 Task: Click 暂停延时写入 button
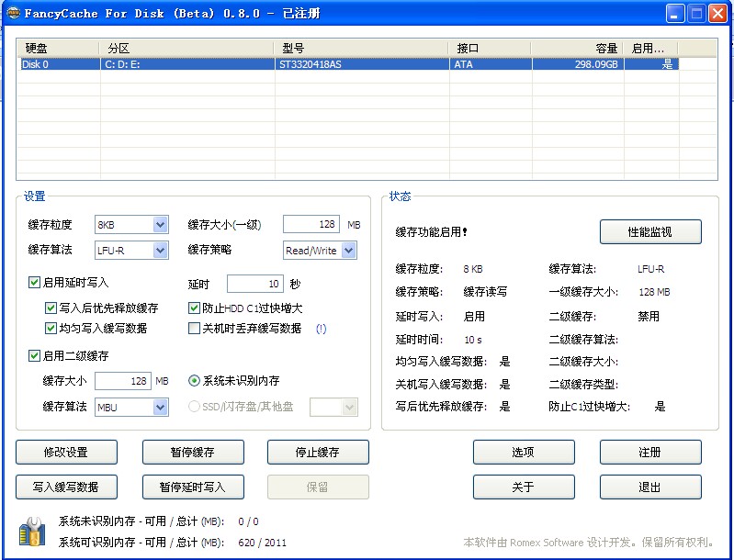193,487
